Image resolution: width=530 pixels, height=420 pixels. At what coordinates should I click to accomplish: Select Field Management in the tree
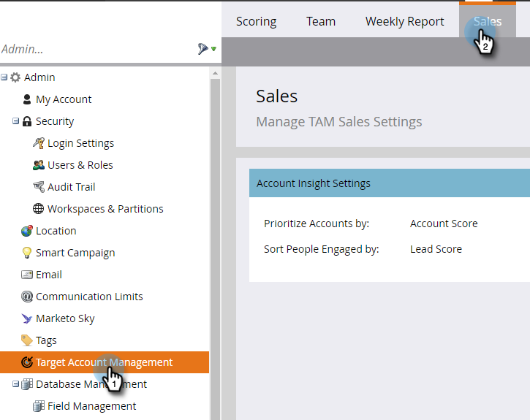click(91, 406)
